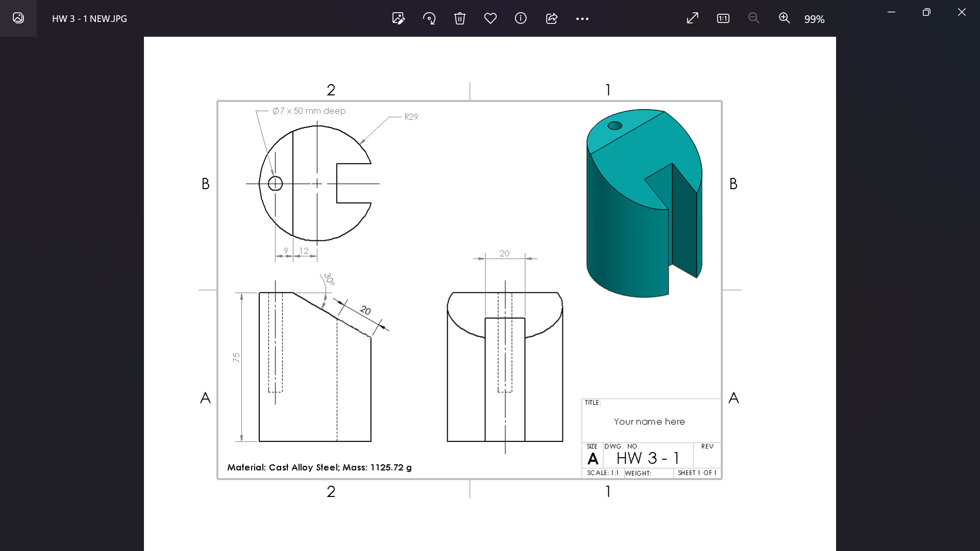Click the Material: Cast Alloy Steel text
Image resolution: width=980 pixels, height=551 pixels.
point(319,467)
